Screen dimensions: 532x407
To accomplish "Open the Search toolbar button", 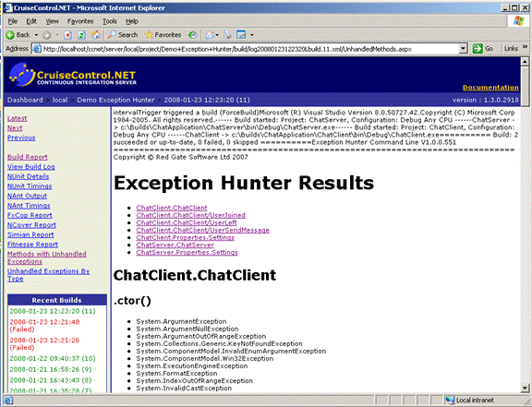I will click(x=123, y=34).
